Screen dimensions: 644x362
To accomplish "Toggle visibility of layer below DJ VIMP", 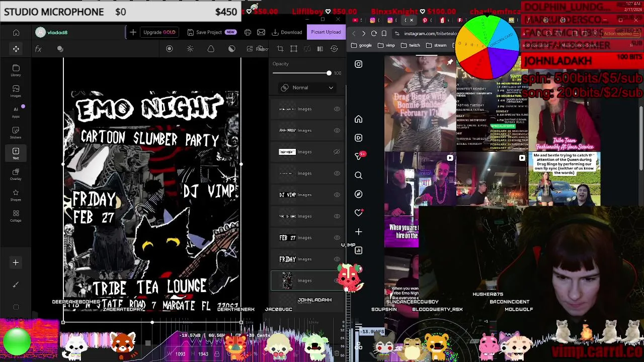I will [x=337, y=216].
